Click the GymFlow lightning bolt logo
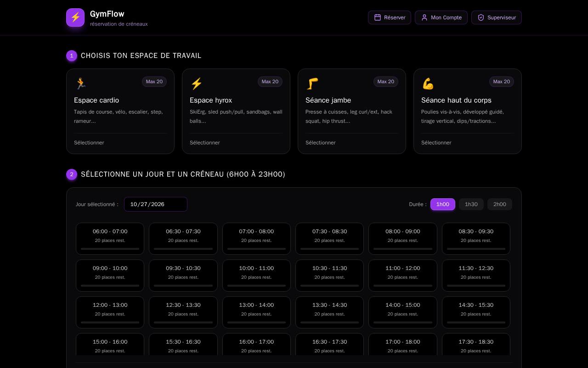 [75, 17]
